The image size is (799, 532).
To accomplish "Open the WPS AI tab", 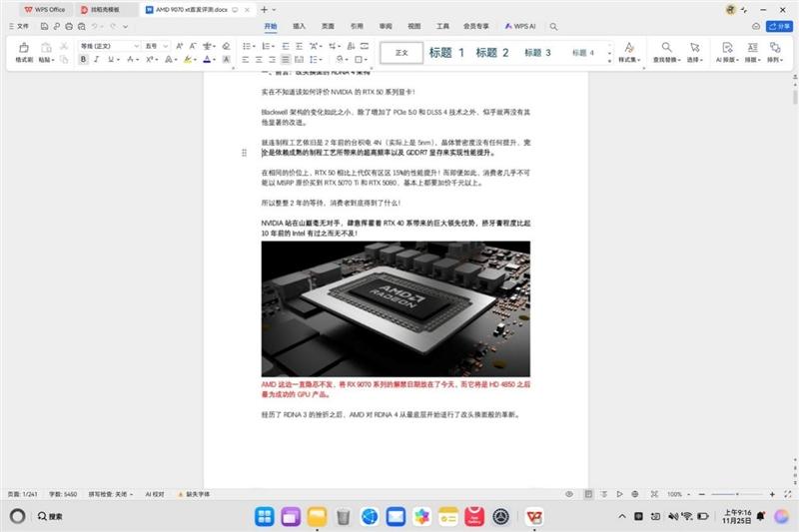I will (520, 26).
